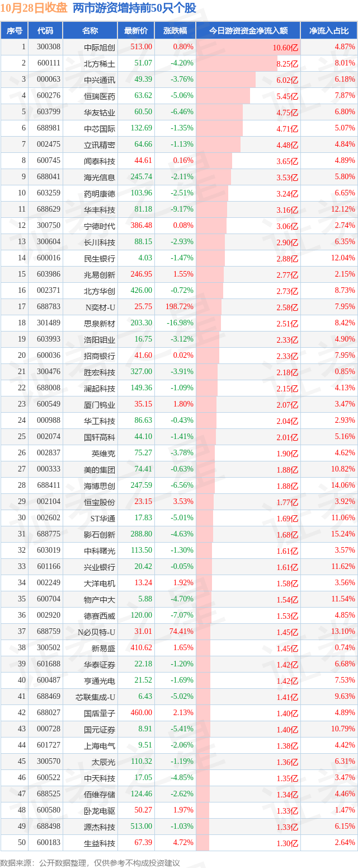This screenshot has width=358, height=868.
Task: Click stock name 华泰证券
Action: tap(100, 665)
